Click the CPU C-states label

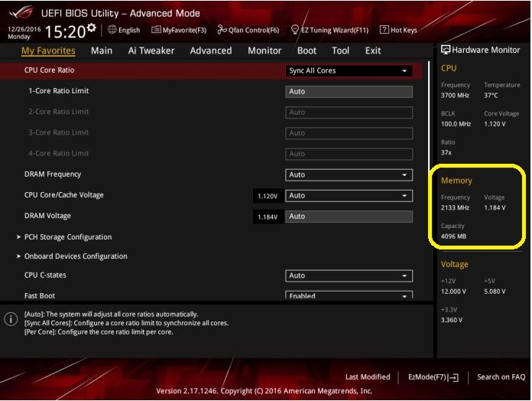pyautogui.click(x=45, y=275)
